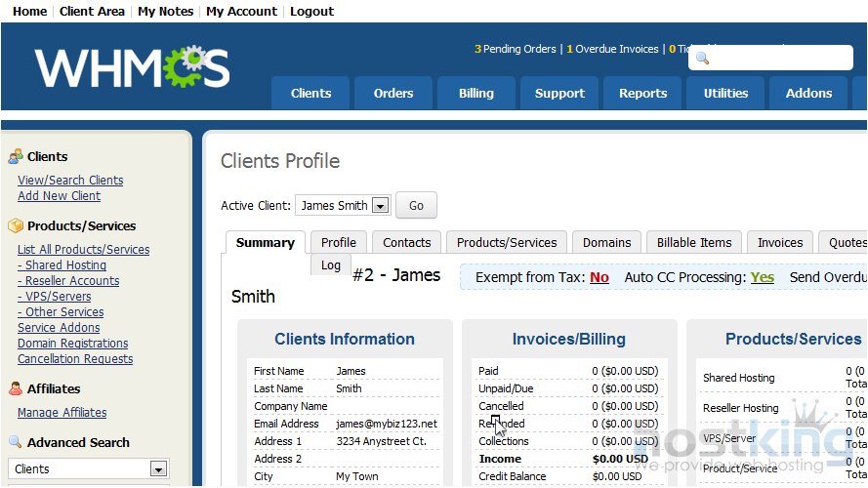The height and width of the screenshot is (488, 868).
Task: Open the Utilities navigation menu
Action: pyautogui.click(x=725, y=94)
